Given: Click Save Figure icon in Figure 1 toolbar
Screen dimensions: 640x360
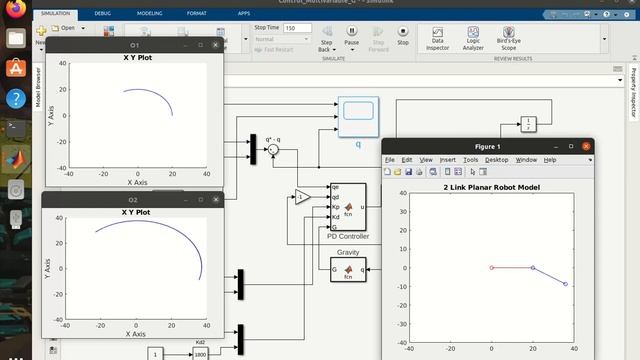Looking at the screenshot, I should (x=408, y=172).
